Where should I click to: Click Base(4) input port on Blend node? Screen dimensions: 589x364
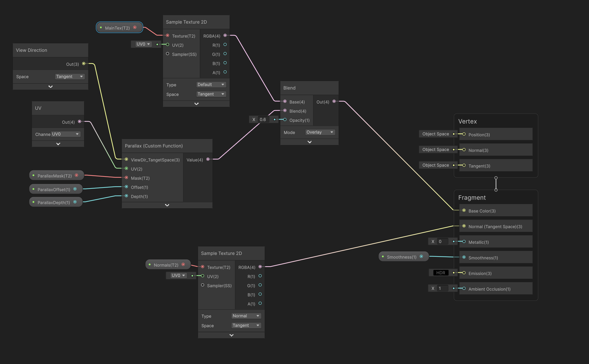pyautogui.click(x=285, y=101)
